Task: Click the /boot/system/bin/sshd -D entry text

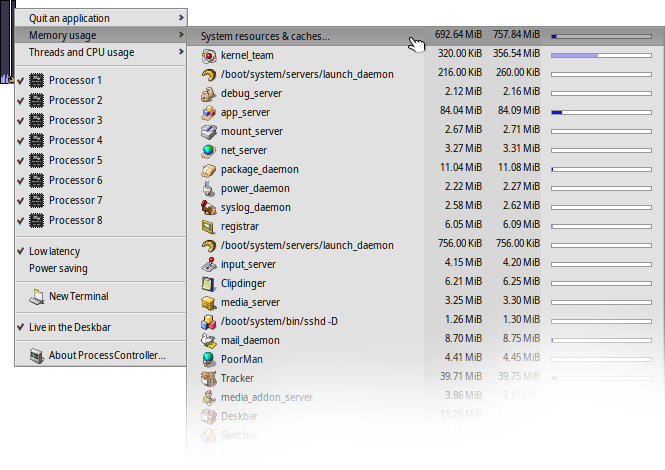Action: 279,322
